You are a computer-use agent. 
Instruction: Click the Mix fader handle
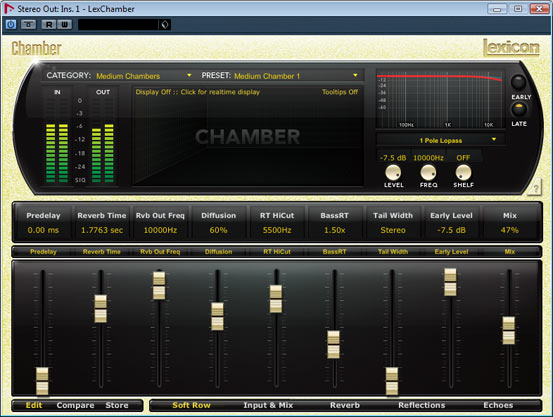pyautogui.click(x=509, y=331)
